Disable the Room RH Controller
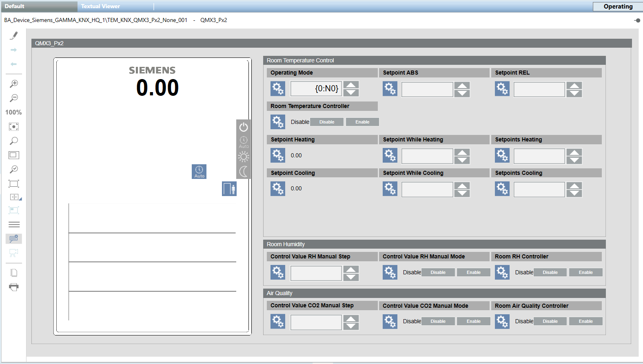Image resolution: width=643 pixels, height=364 pixels. pos(550,272)
